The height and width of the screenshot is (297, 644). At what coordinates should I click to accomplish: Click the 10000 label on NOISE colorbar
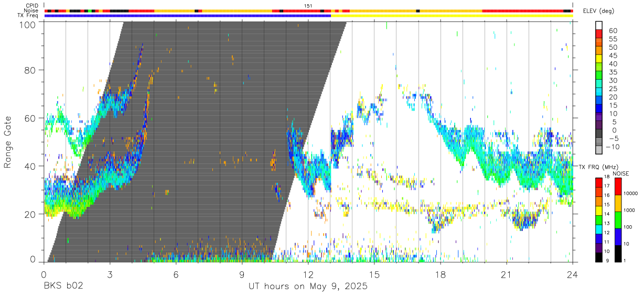pyautogui.click(x=630, y=194)
